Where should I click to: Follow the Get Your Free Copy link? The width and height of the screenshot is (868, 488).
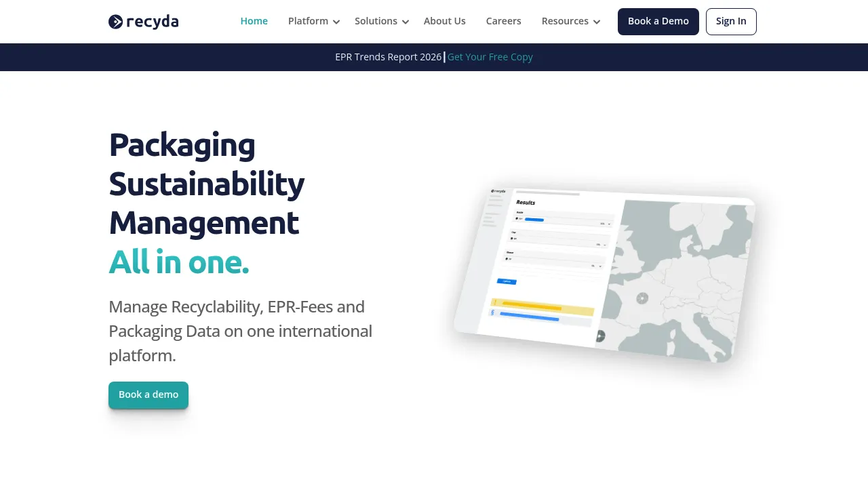point(490,57)
